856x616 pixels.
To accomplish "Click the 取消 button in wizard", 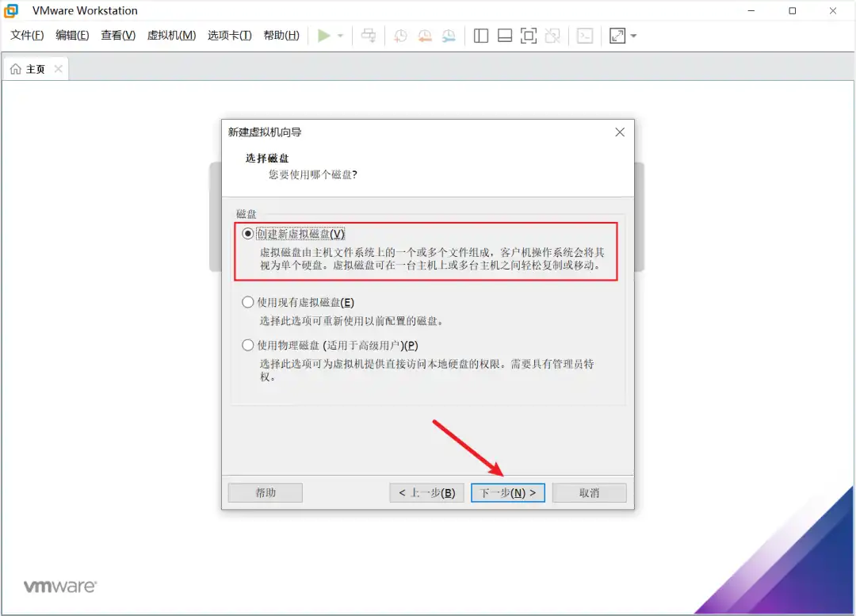I will (589, 493).
